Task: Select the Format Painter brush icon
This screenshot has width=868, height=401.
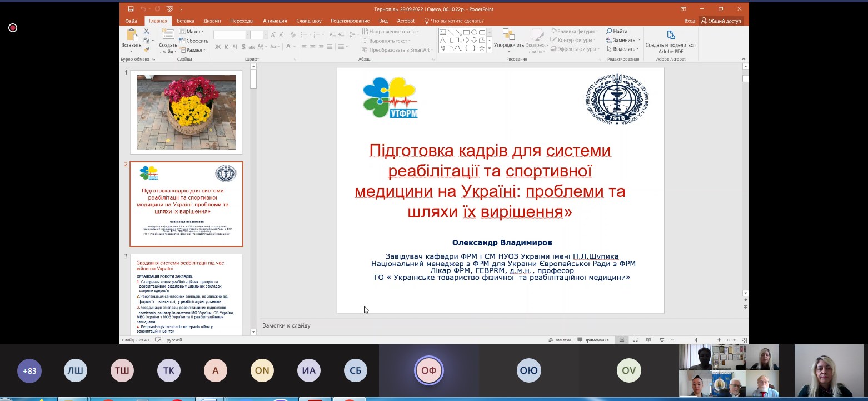Action: [x=147, y=49]
